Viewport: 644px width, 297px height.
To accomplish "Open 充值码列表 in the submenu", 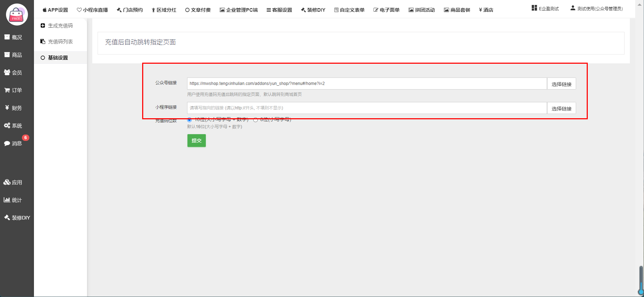I will [57, 41].
